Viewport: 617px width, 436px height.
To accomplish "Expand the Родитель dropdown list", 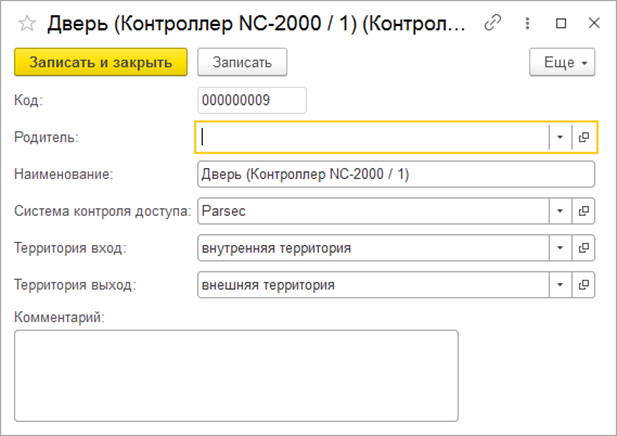I will pyautogui.click(x=560, y=137).
